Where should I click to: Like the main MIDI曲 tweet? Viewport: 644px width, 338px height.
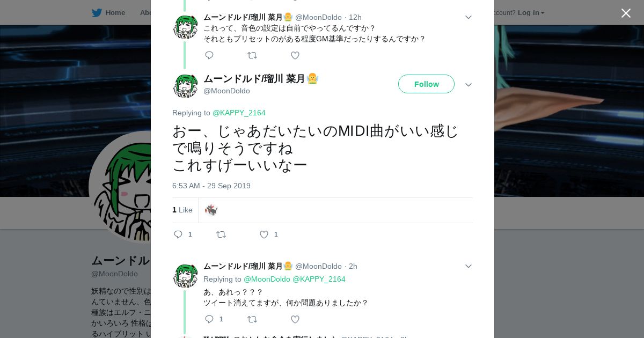264,234
